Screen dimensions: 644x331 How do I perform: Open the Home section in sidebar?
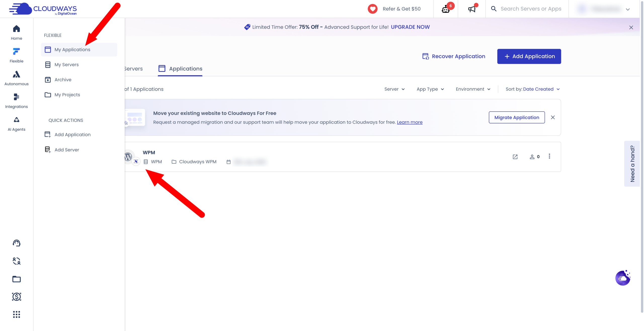coord(16,32)
